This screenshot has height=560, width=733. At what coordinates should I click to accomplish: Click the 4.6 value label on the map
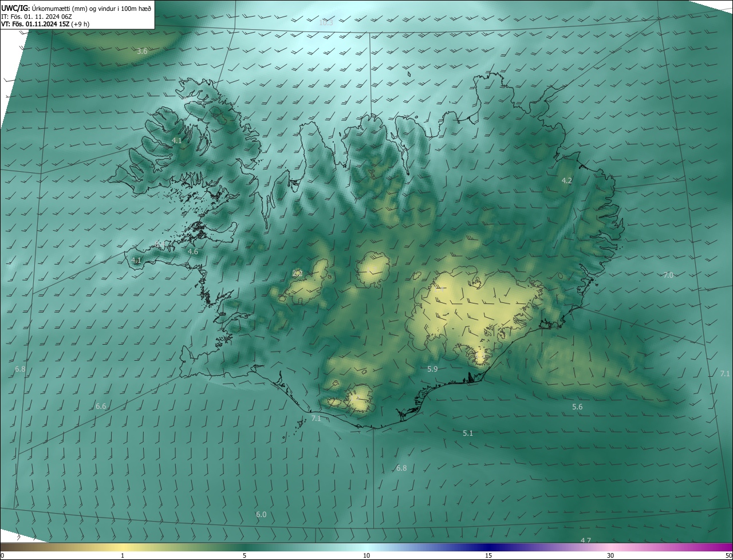tap(193, 252)
